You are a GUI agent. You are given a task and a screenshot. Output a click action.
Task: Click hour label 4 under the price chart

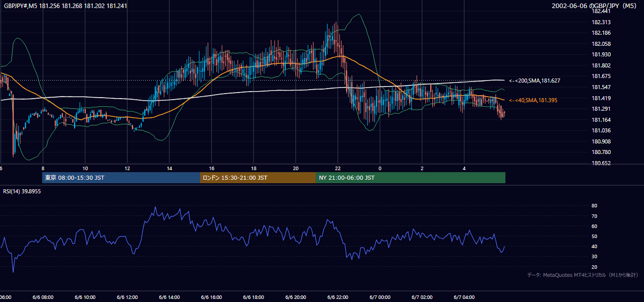pyautogui.click(x=464, y=169)
